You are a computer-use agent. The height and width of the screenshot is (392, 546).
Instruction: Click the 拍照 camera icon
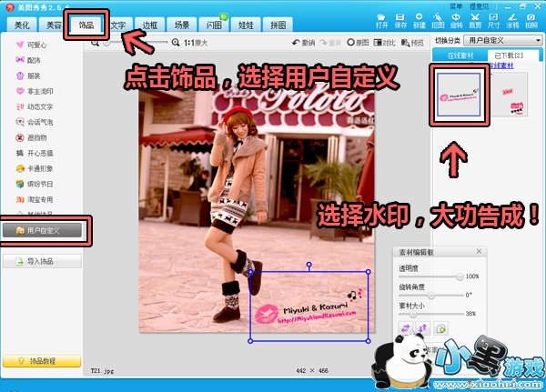[531, 21]
